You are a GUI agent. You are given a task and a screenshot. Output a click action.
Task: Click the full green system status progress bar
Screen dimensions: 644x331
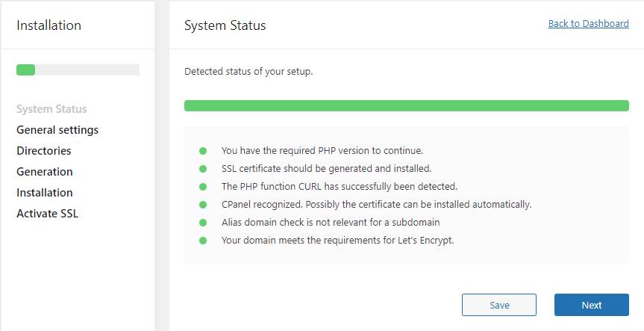coord(406,106)
